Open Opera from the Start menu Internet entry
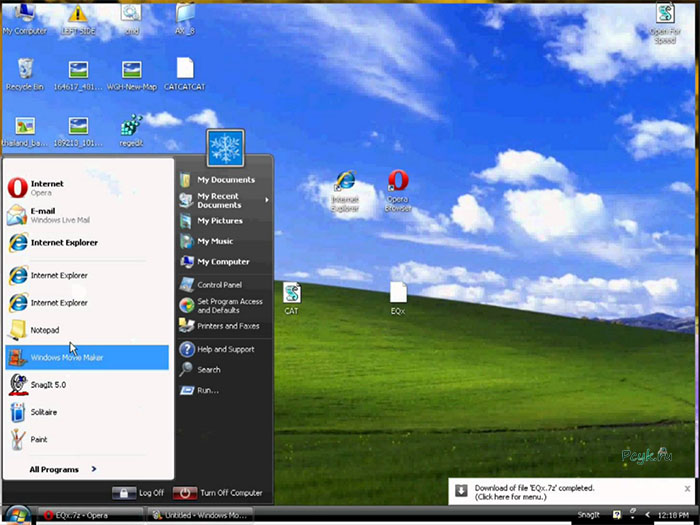 point(88,188)
